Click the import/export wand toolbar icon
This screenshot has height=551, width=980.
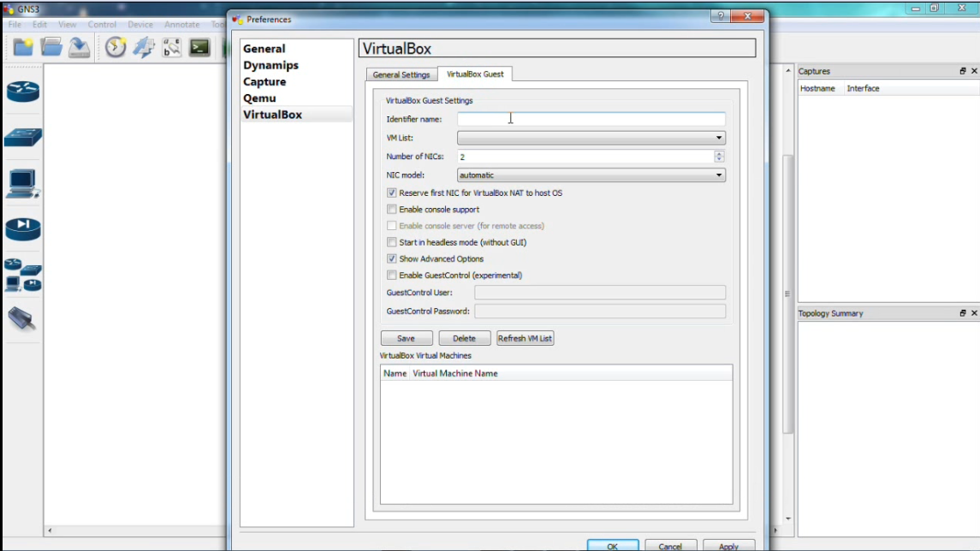coord(144,47)
